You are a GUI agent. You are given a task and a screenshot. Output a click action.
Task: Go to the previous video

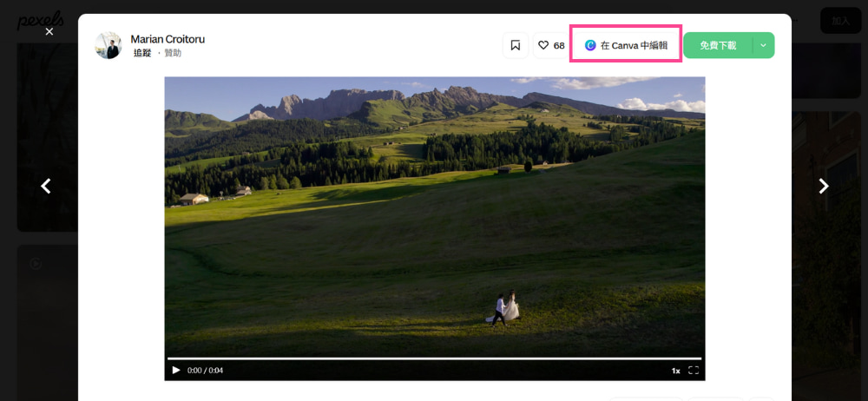(46, 186)
